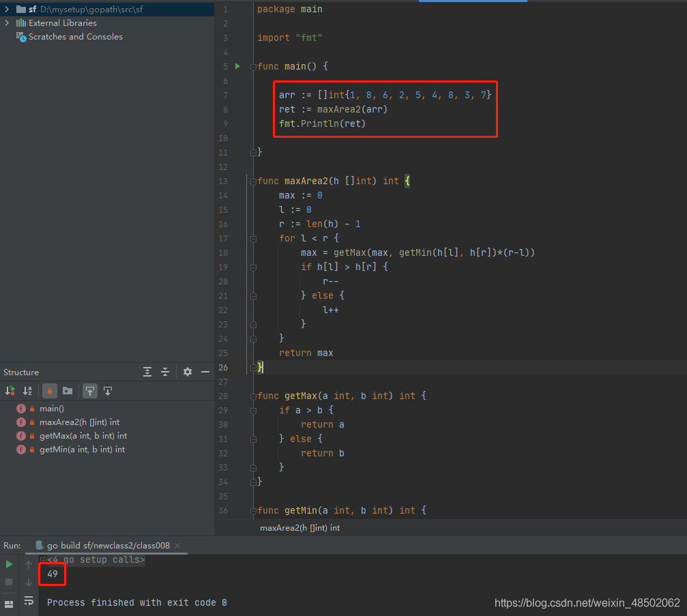Click the return max statement

[306, 353]
